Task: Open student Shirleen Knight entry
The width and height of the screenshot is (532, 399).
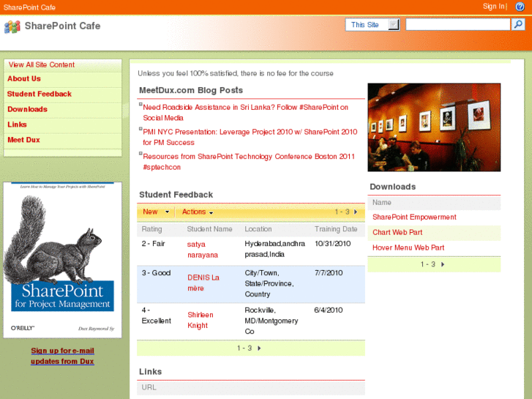Action: pos(201,320)
